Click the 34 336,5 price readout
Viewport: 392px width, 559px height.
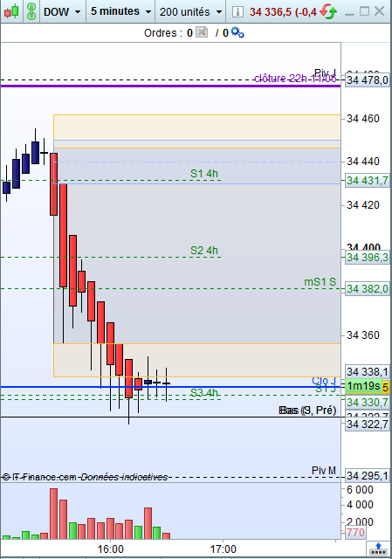[x=270, y=11]
